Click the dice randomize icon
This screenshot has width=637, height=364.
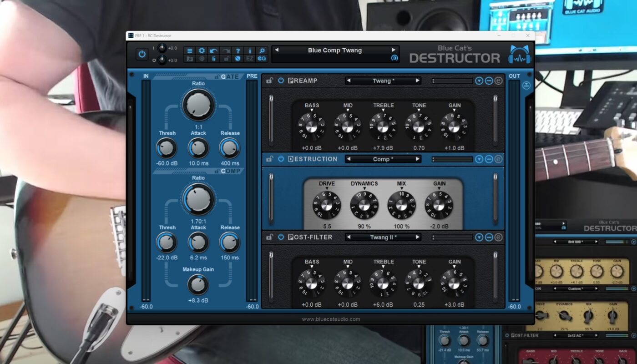(x=238, y=59)
